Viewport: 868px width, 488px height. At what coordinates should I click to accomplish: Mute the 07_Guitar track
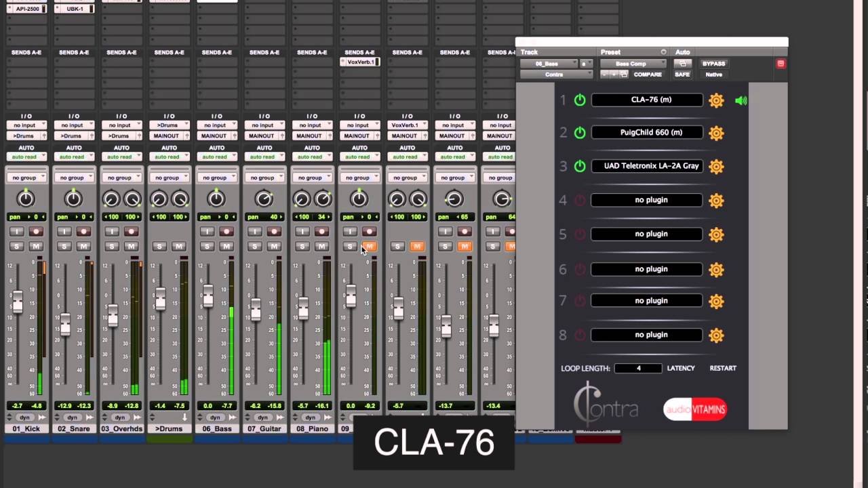[x=274, y=247]
